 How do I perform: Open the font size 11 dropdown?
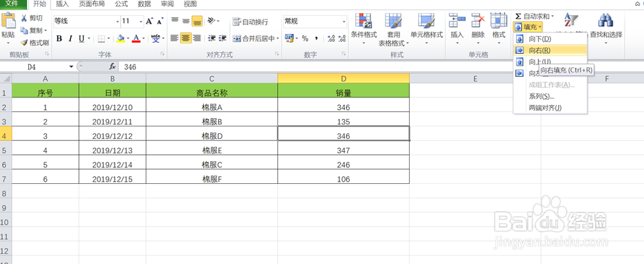[141, 21]
